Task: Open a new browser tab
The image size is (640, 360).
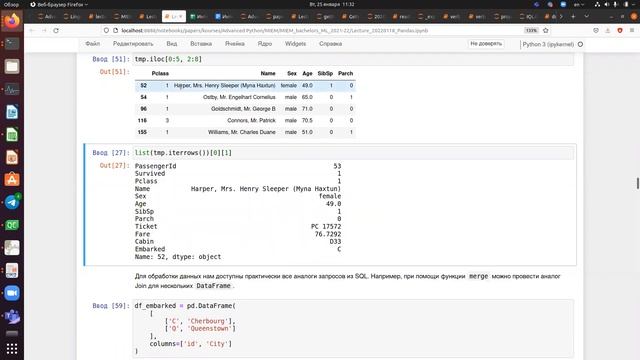Action: point(573,16)
